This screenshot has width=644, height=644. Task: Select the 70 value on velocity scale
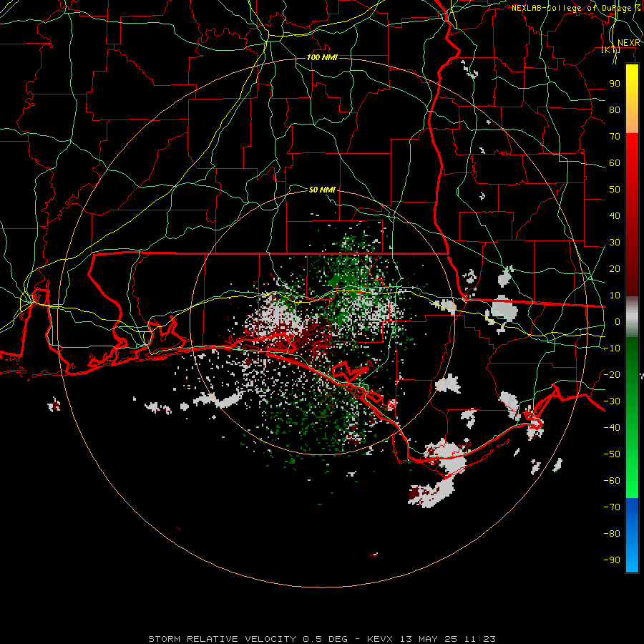pos(615,137)
